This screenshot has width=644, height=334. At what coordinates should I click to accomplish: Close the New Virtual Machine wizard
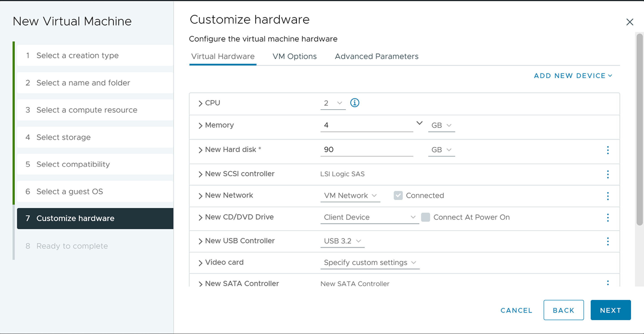coord(630,22)
